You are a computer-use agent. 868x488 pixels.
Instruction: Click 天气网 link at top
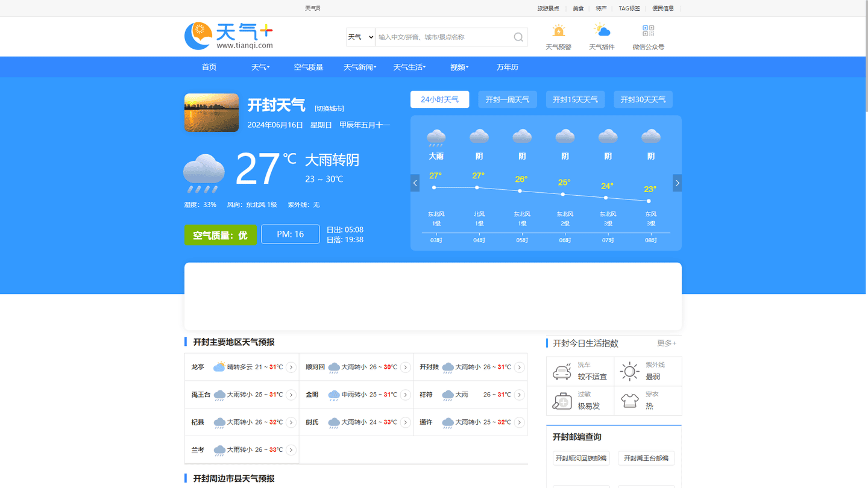pyautogui.click(x=312, y=8)
